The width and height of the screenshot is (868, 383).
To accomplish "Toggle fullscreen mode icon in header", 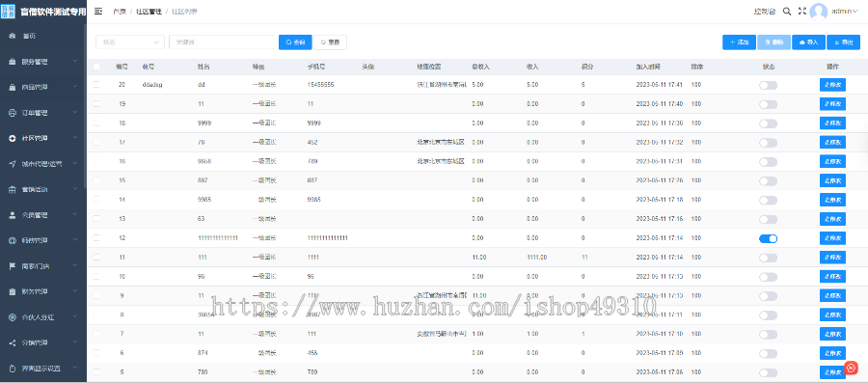I will [802, 11].
